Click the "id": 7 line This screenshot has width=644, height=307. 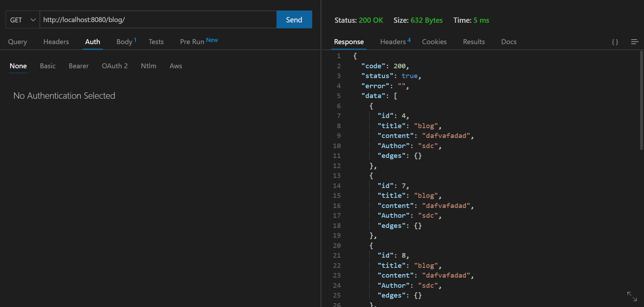tap(393, 186)
